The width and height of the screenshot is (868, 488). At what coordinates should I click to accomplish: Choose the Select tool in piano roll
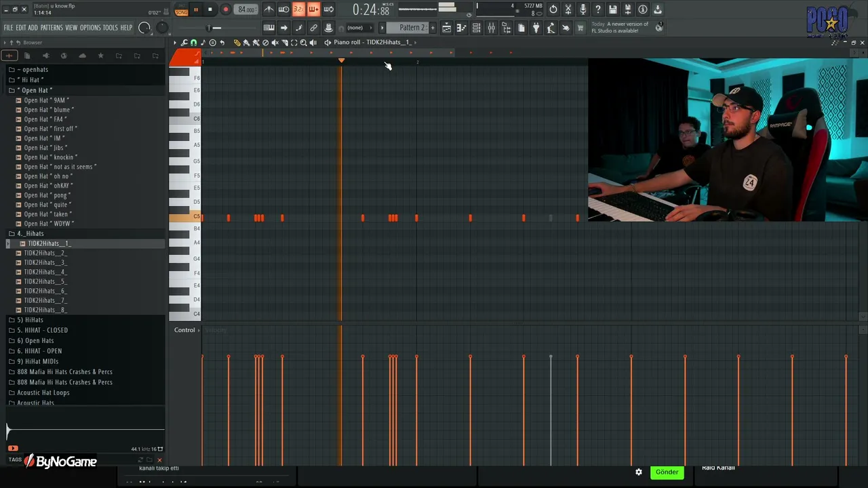[x=294, y=42]
